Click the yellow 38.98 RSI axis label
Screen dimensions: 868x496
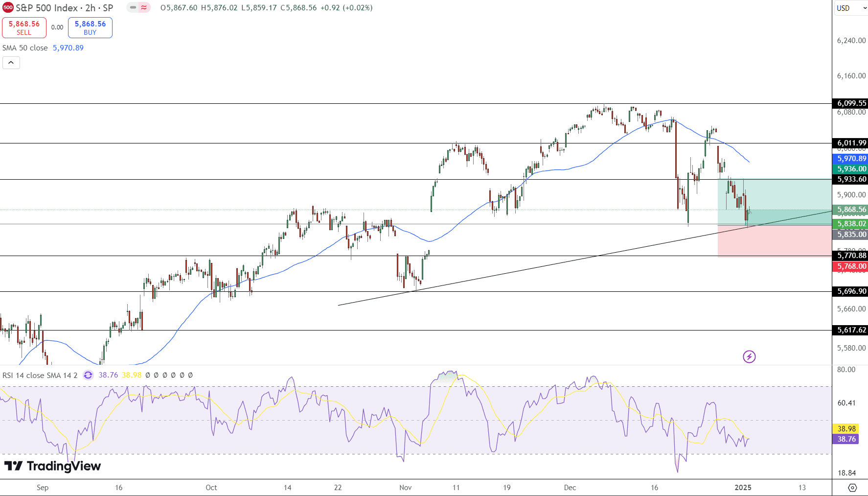(845, 428)
